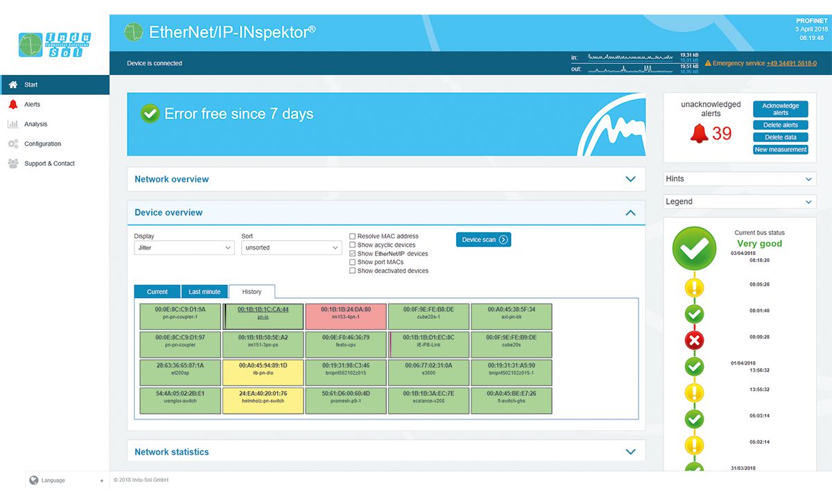Click the Support & Contact people icon
832x504 pixels.
coord(12,164)
